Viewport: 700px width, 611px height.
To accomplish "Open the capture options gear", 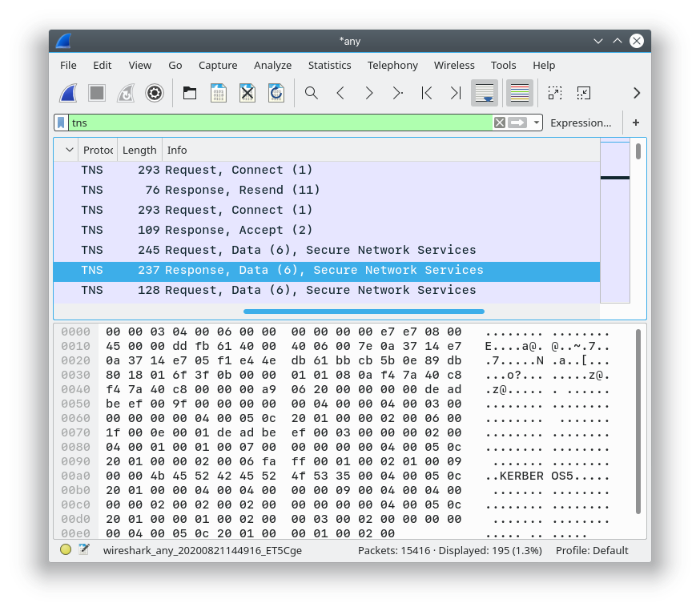I will coord(155,93).
